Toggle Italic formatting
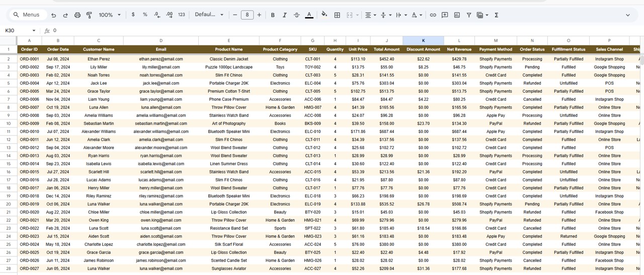The height and width of the screenshot is (275, 644). click(284, 15)
